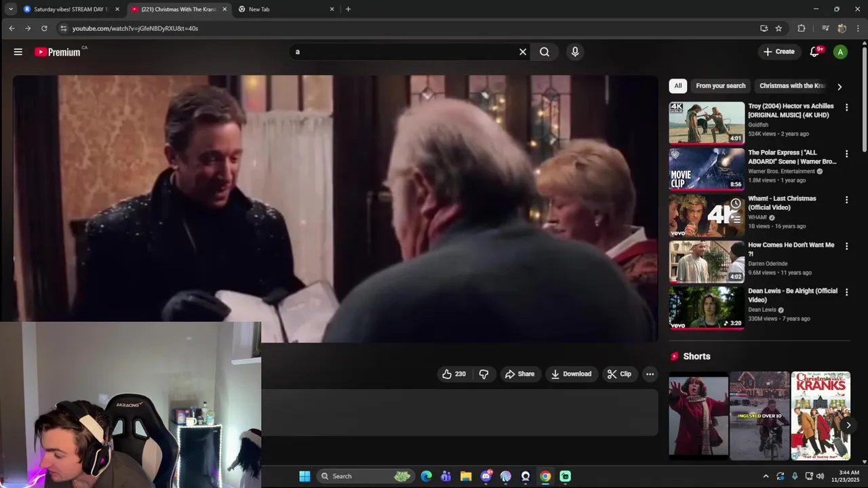The image size is (868, 488).
Task: Click the taskbar Search box
Action: tap(366, 476)
